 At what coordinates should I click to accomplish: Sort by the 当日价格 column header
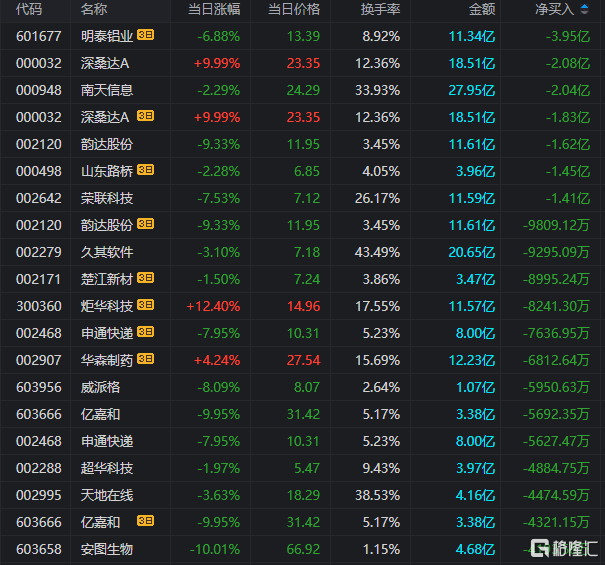[x=294, y=9]
